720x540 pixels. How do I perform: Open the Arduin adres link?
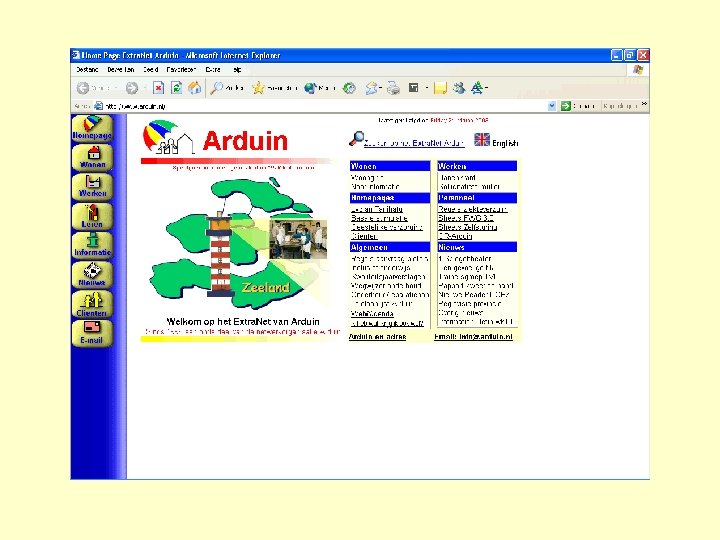(x=377, y=337)
